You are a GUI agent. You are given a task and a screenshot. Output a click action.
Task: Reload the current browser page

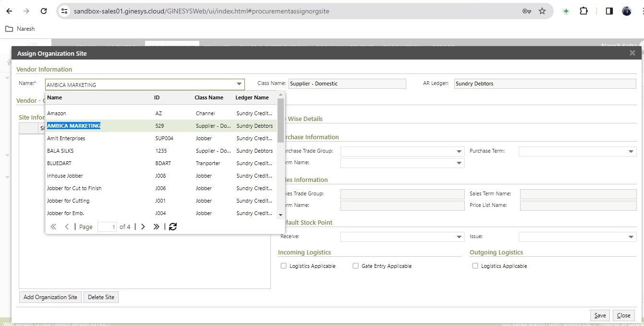pyautogui.click(x=44, y=11)
